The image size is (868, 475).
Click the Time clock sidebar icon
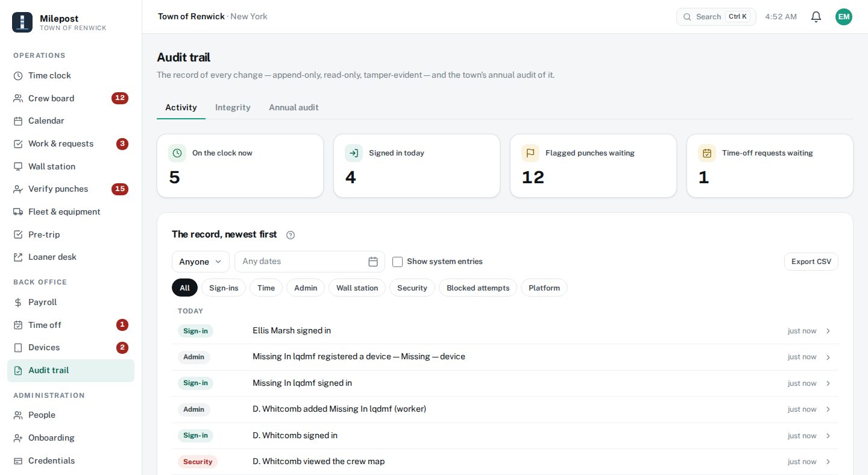(18, 76)
